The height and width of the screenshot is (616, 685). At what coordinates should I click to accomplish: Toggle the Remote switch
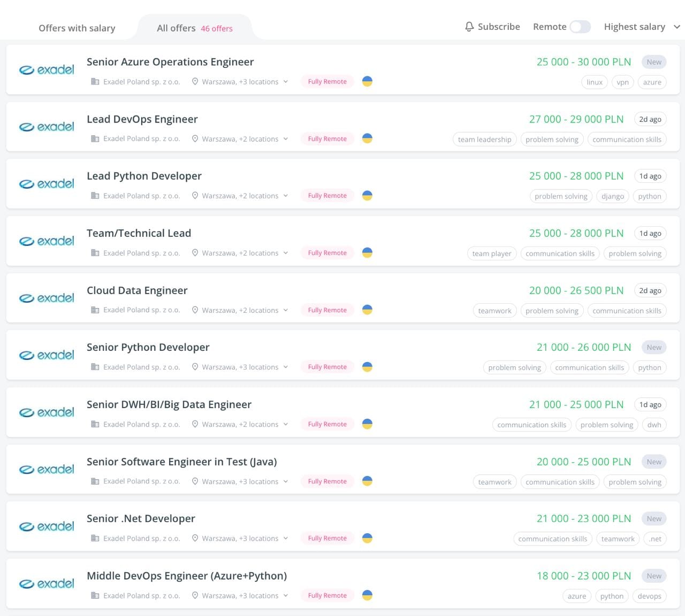[x=580, y=27]
